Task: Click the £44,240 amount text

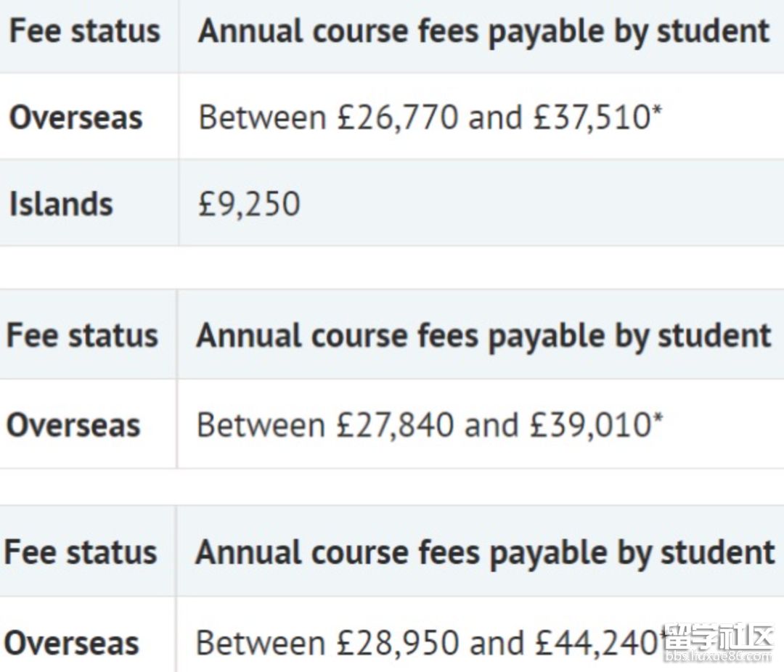Action: pos(596,643)
